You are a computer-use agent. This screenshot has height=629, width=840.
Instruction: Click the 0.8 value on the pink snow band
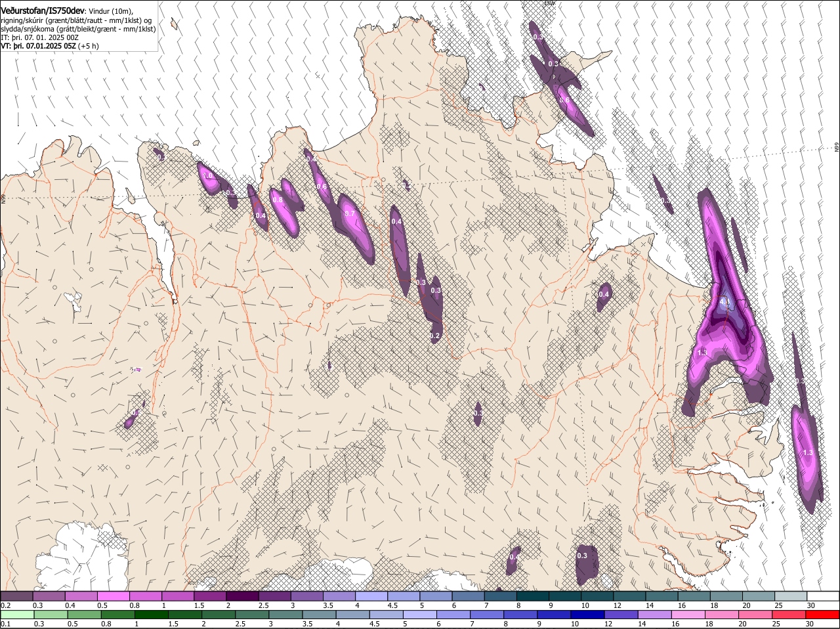tap(278, 200)
